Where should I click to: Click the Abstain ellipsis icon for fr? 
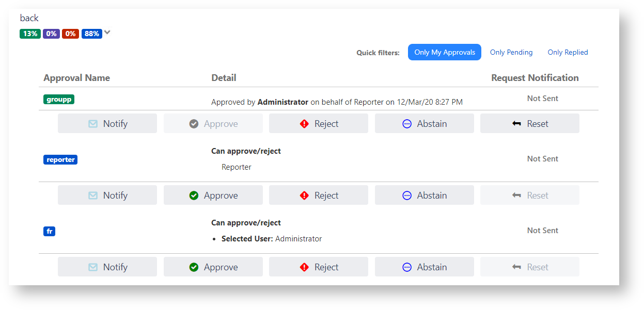click(407, 267)
